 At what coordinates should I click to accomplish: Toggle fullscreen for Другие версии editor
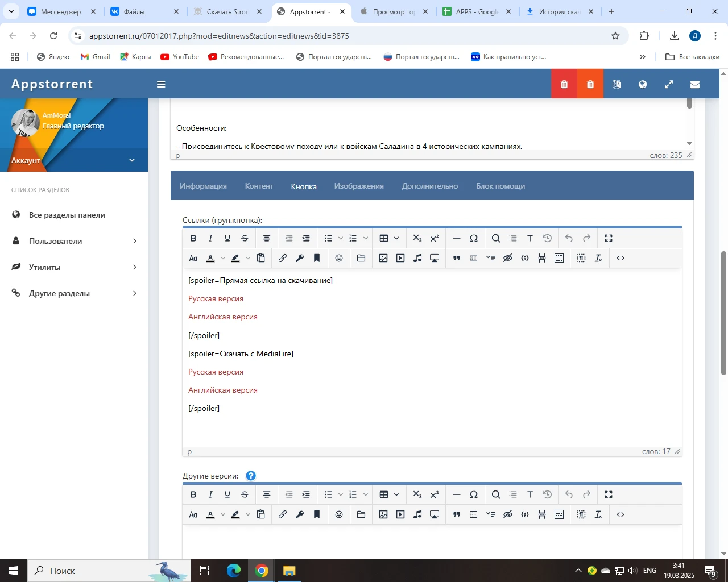609,494
